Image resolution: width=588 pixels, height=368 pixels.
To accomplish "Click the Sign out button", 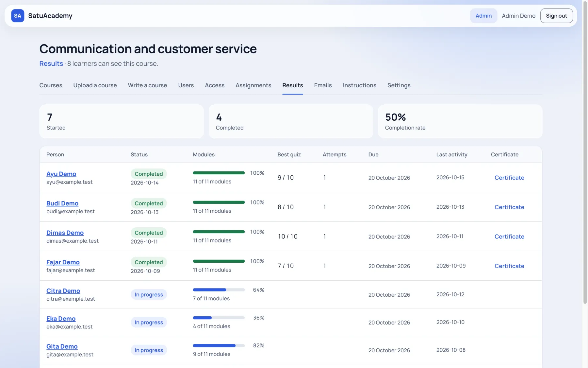I will tap(556, 16).
